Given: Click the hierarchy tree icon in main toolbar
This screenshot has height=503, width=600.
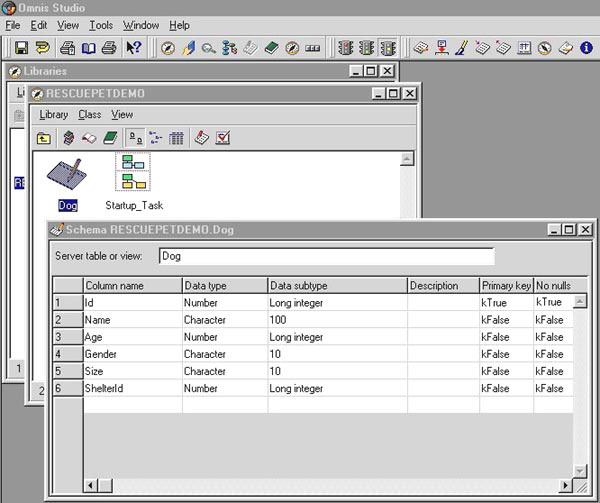Looking at the screenshot, I should 230,48.
